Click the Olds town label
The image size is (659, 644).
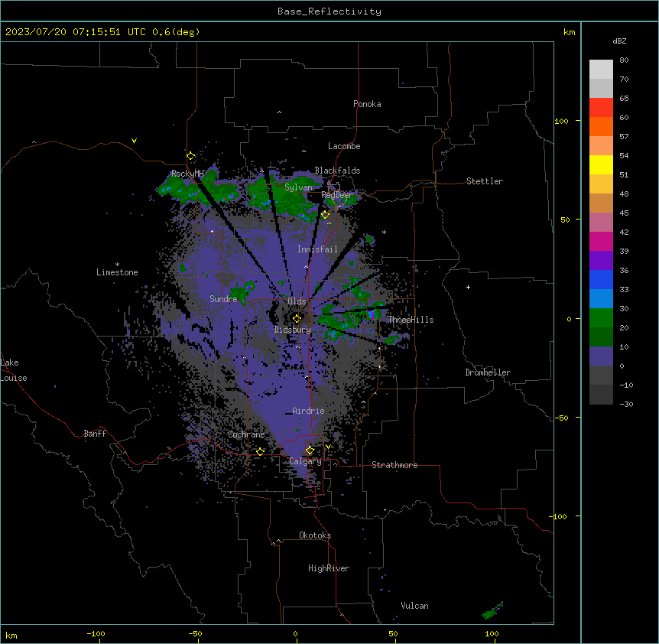tap(297, 301)
